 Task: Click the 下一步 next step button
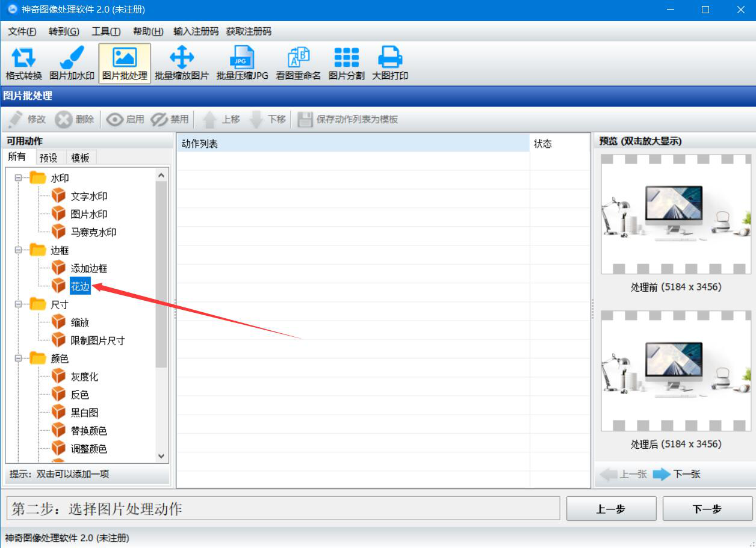coord(707,509)
